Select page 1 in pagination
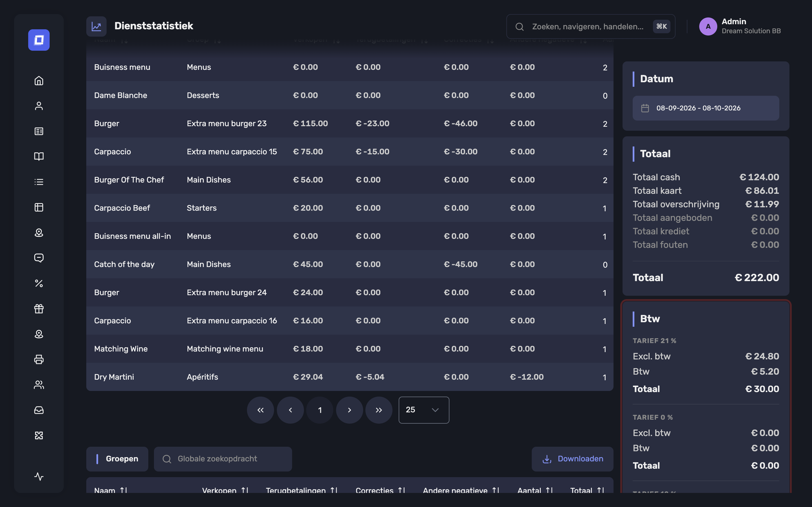 [x=320, y=410]
